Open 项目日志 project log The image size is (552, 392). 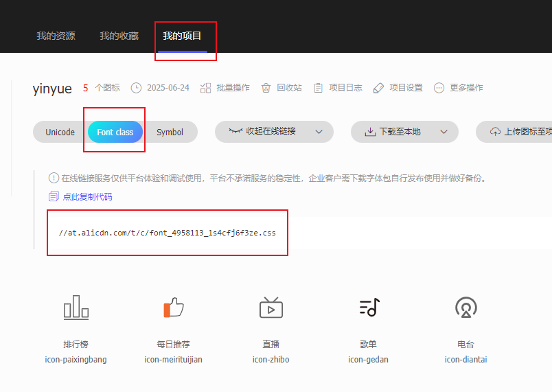(346, 88)
